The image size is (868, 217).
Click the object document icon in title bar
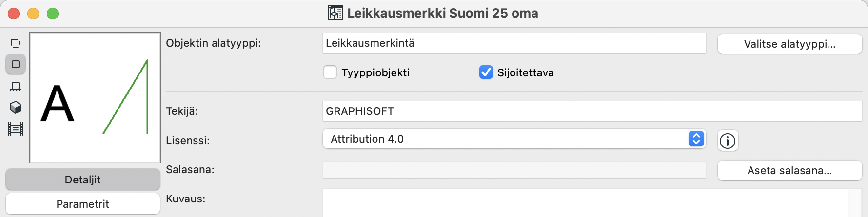click(335, 13)
